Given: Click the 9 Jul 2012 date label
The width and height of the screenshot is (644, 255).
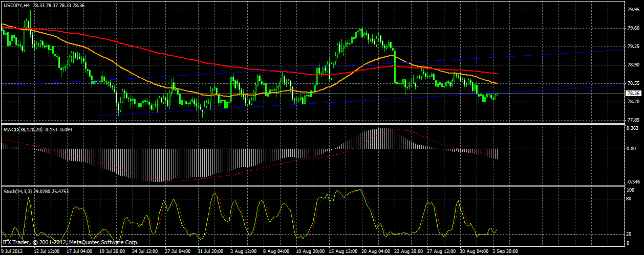Looking at the screenshot, I should tap(11, 251).
